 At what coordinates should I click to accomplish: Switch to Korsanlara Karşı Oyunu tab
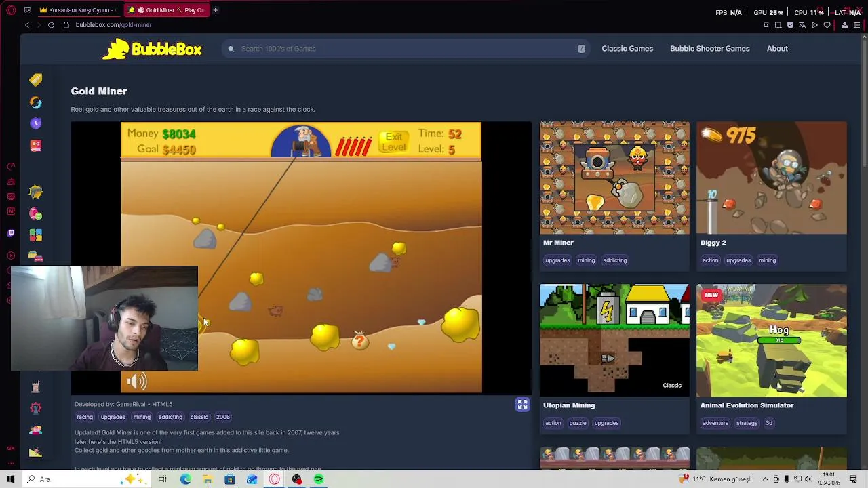[78, 10]
